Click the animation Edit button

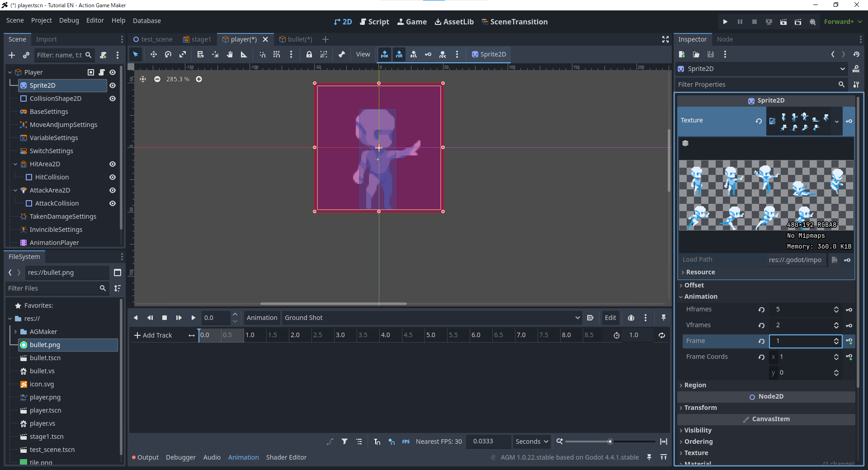pos(610,318)
